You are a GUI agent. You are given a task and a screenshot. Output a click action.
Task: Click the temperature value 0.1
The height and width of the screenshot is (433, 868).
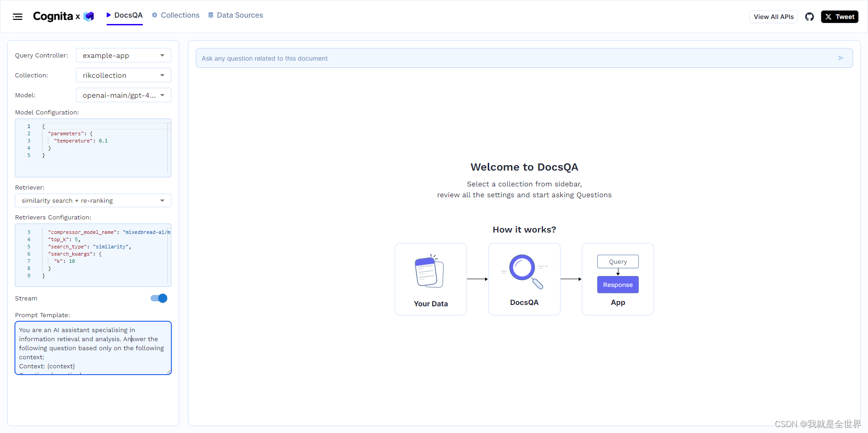click(x=103, y=141)
